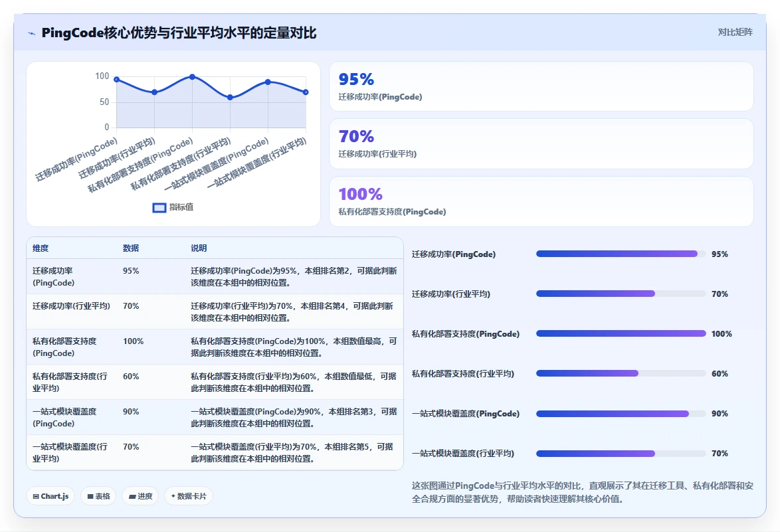The width and height of the screenshot is (780, 532).
Task: Click the 私有化部署支持度(行业平均) progress bar
Action: (621, 373)
